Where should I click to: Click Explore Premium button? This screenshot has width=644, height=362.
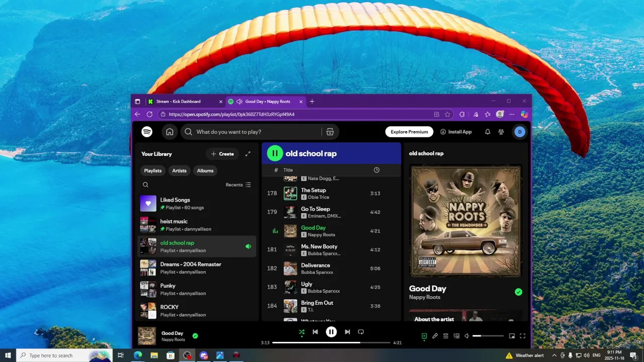[410, 132]
